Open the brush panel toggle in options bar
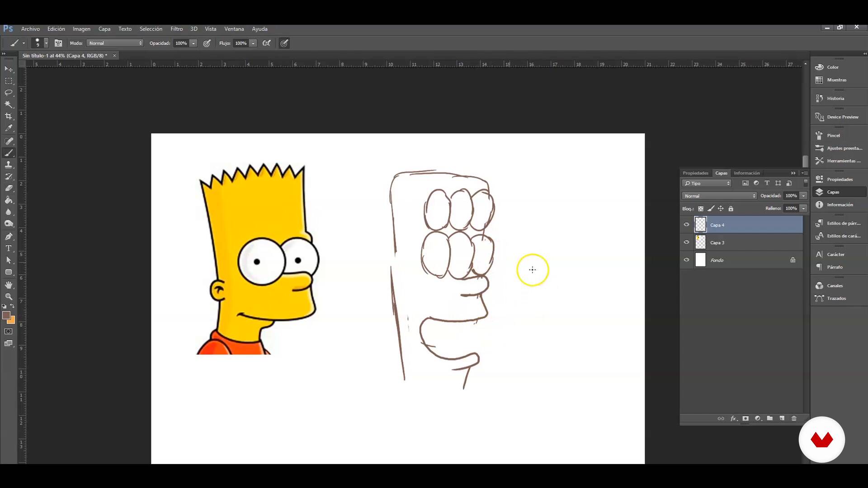 58,43
